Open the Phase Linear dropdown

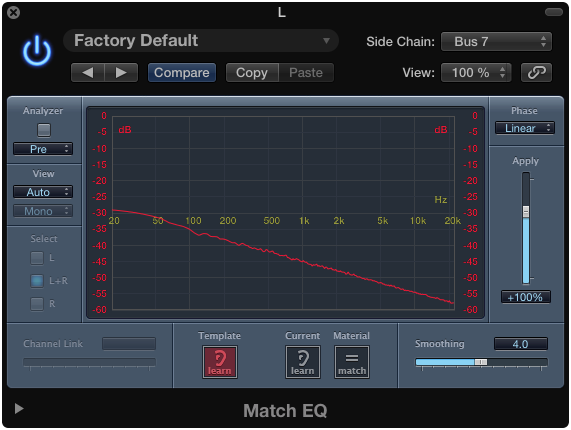coord(524,128)
